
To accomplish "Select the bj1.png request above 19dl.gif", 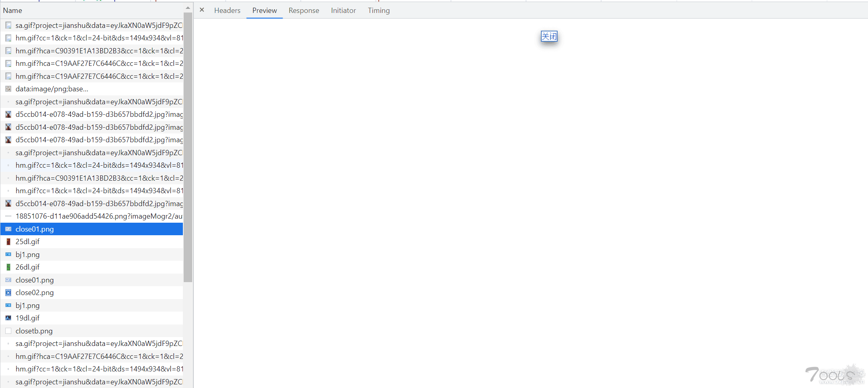I will (92, 306).
